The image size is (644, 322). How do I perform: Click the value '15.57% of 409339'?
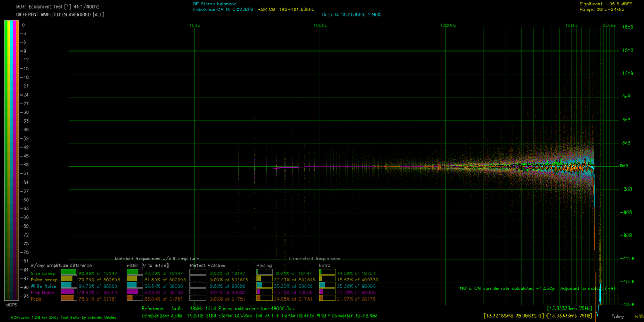tap(358, 280)
